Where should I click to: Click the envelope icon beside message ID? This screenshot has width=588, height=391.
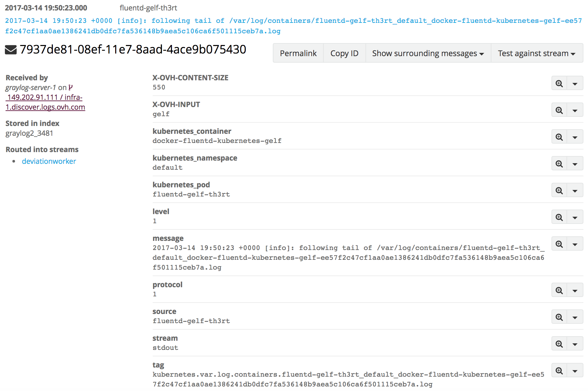pyautogui.click(x=11, y=50)
